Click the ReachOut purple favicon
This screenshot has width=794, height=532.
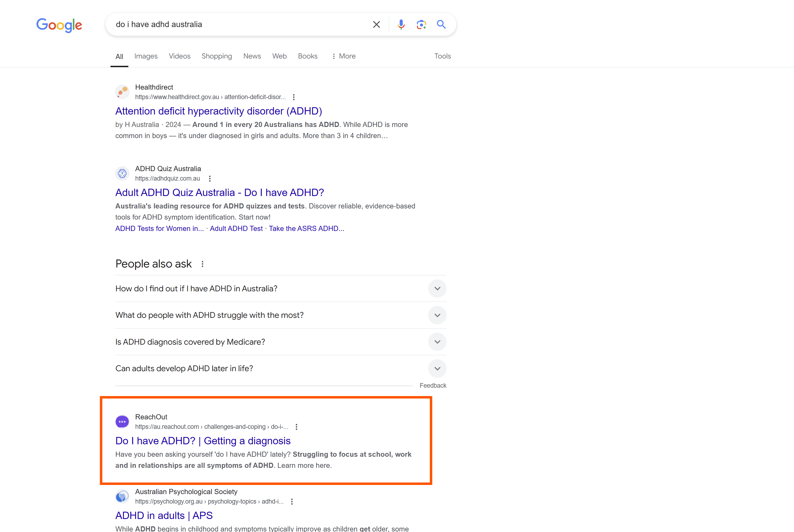122,422
